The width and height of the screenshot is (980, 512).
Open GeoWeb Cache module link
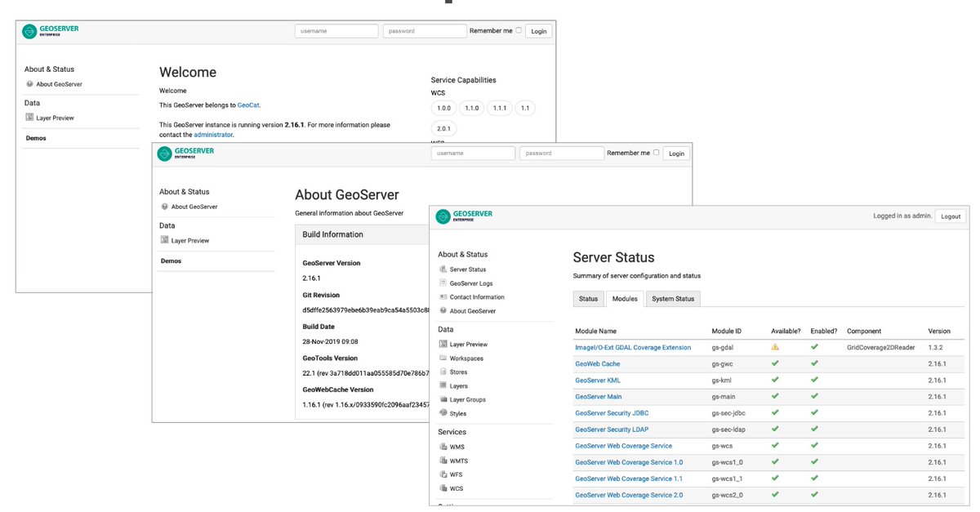[x=598, y=363]
